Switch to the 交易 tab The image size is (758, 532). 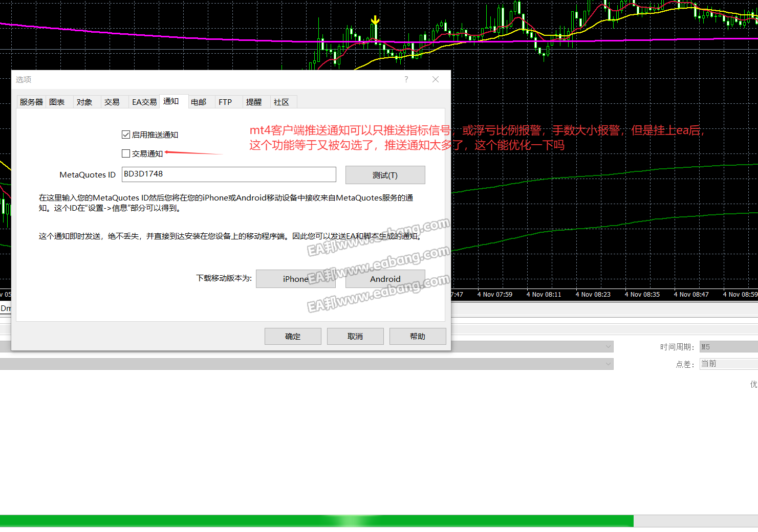tap(112, 102)
